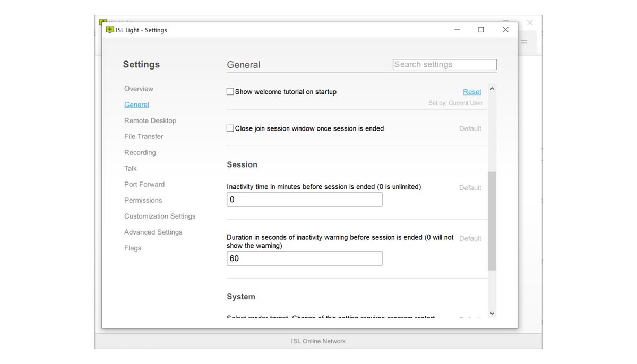Image resolution: width=637 pixels, height=364 pixels.
Task: Open Advanced Settings in the sidebar
Action: click(x=153, y=232)
